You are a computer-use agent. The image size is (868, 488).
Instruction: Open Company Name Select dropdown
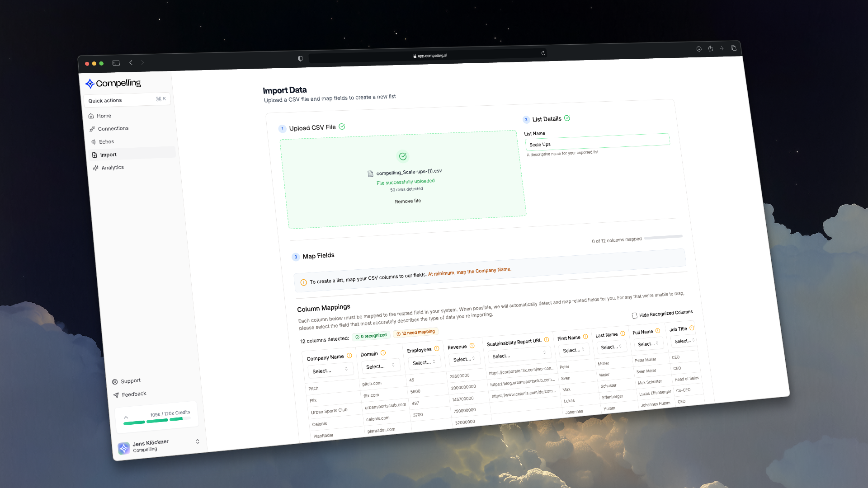click(x=330, y=370)
